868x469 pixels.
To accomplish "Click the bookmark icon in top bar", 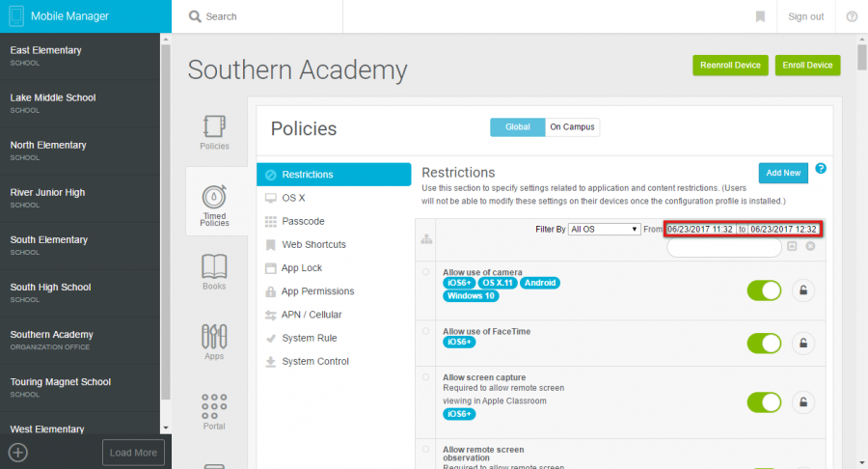I will [x=760, y=16].
